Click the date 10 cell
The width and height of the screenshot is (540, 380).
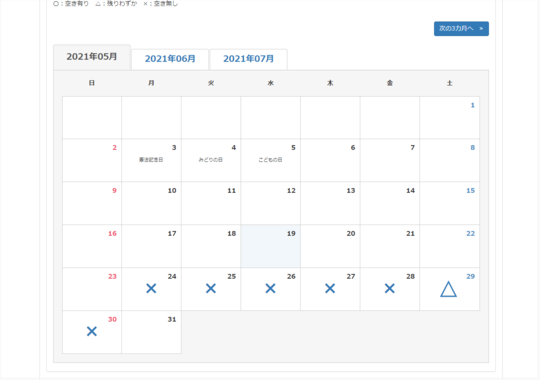pos(151,203)
